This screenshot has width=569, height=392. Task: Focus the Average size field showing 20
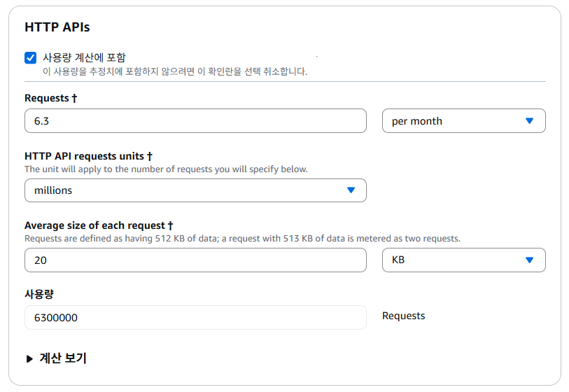[195, 260]
